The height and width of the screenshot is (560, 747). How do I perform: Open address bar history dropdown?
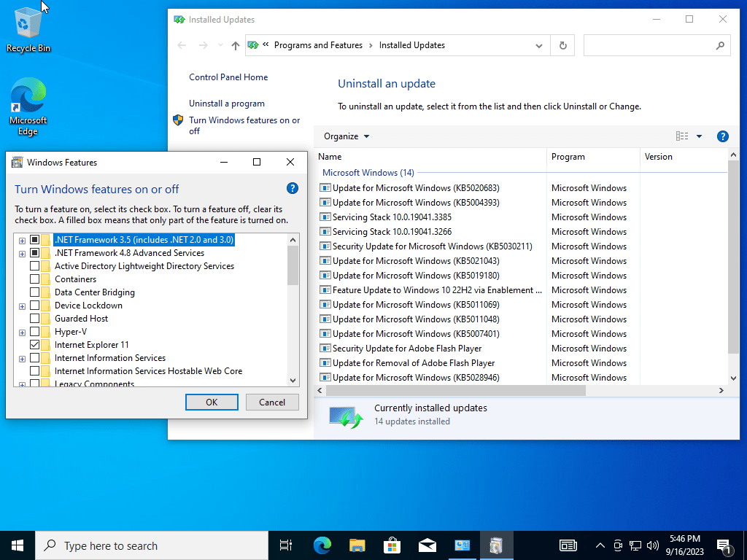pos(539,46)
